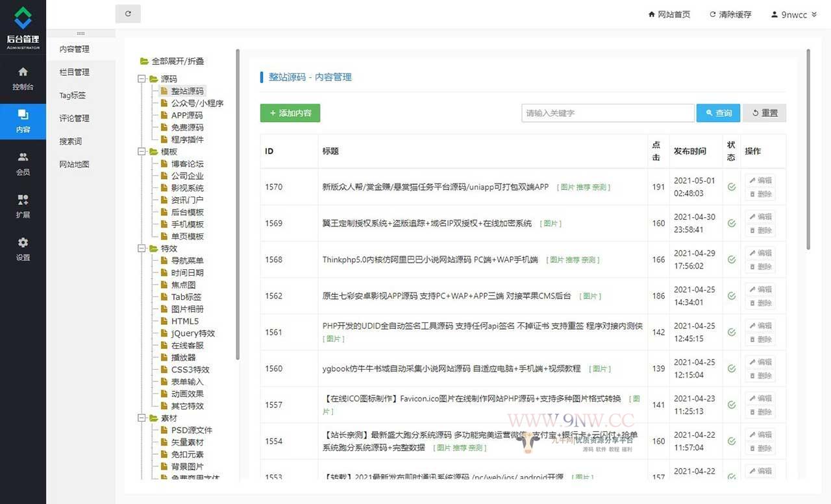831x504 pixels.
Task: Select 公众号/小程序 in the tree
Action: click(x=197, y=103)
